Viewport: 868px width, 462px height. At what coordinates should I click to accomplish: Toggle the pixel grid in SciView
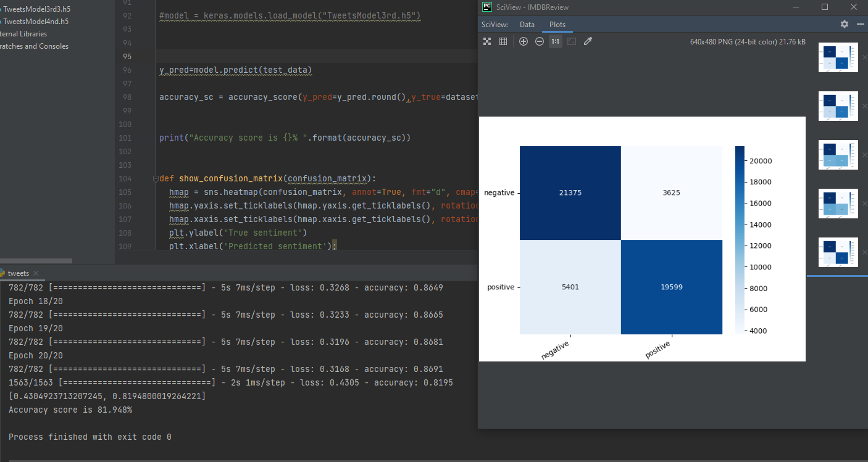(x=503, y=41)
